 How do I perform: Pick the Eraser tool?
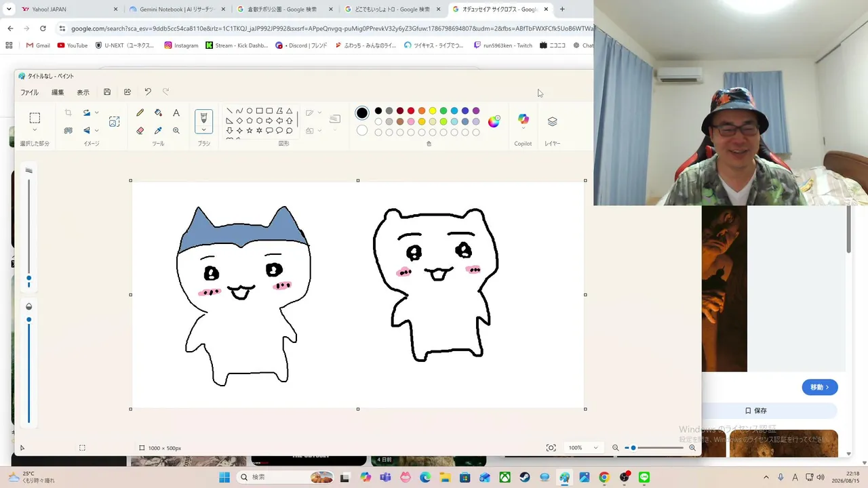tap(140, 130)
